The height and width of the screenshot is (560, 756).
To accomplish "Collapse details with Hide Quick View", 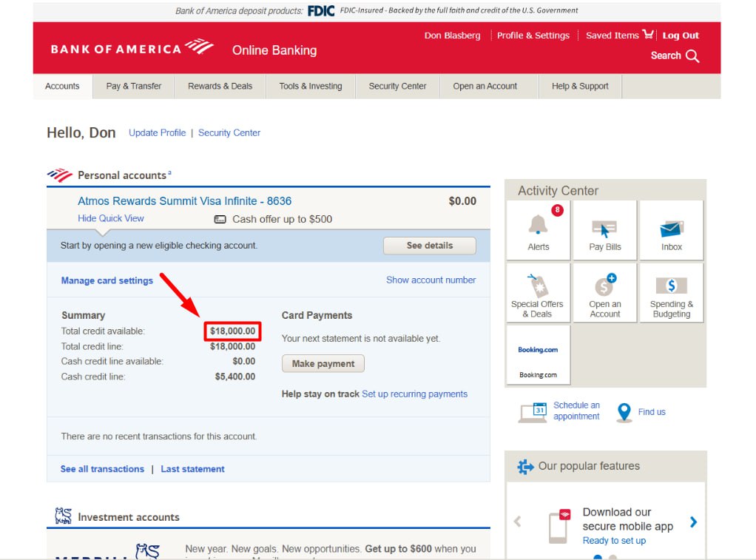I will [111, 218].
